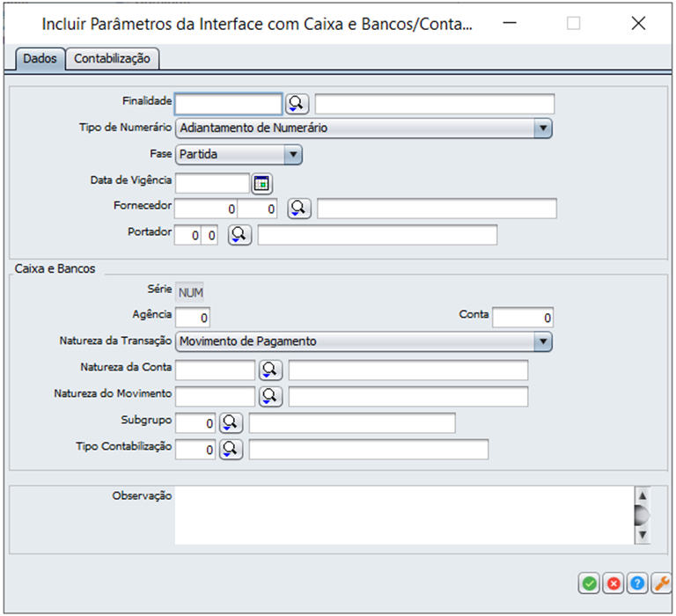The width and height of the screenshot is (676, 616).
Task: Cancel with the red X button
Action: click(613, 583)
